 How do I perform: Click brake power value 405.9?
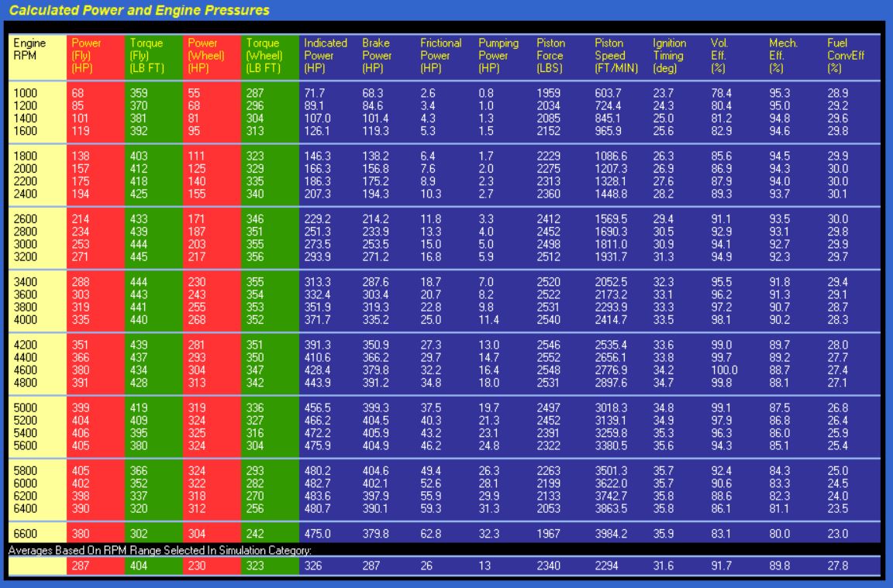pyautogui.click(x=375, y=432)
